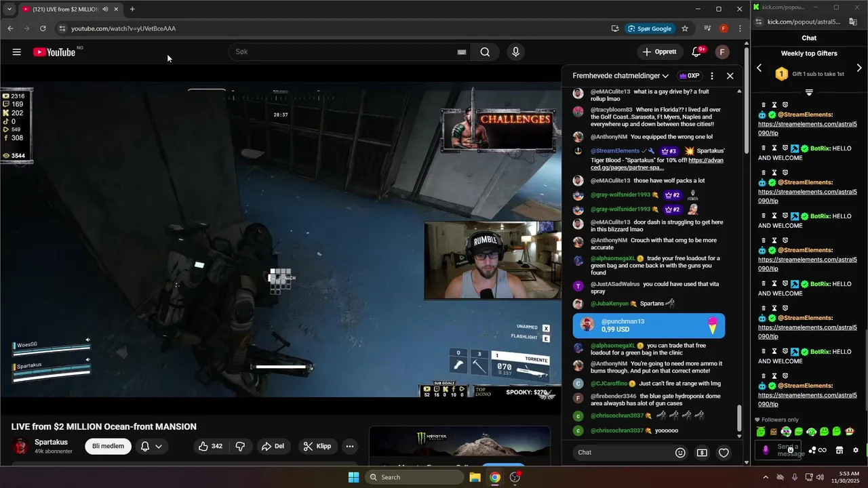Create a clip using Klipp
This screenshot has height=488, width=868.
317,446
